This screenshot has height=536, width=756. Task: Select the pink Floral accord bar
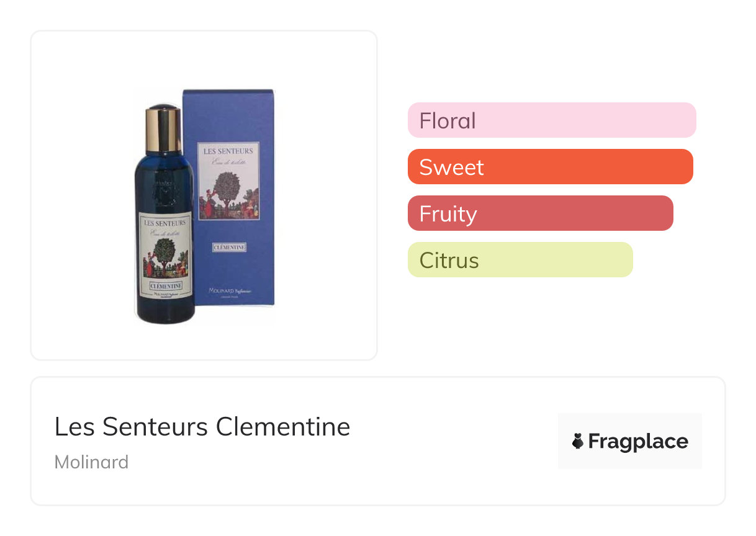[552, 120]
